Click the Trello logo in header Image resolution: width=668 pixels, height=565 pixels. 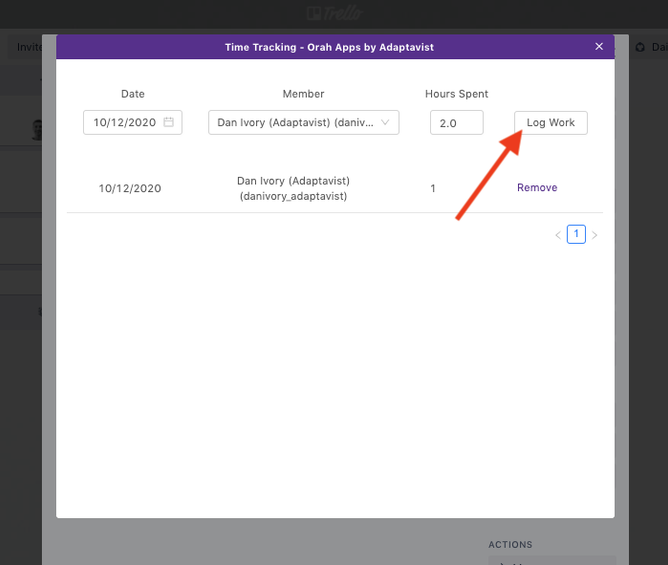point(334,13)
